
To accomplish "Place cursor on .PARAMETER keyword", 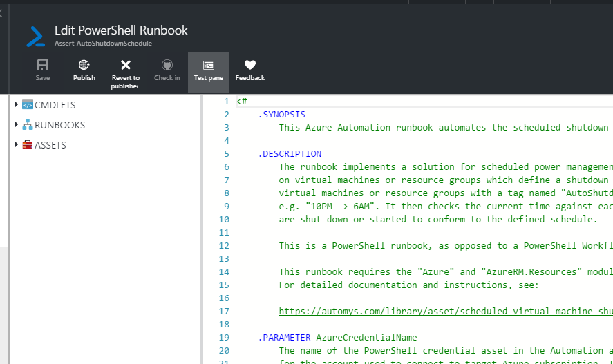I will (x=284, y=338).
